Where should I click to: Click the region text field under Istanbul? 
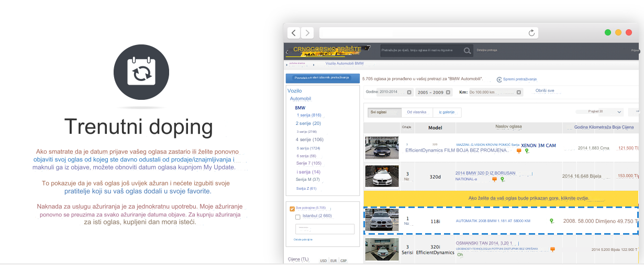pyautogui.click(x=325, y=229)
